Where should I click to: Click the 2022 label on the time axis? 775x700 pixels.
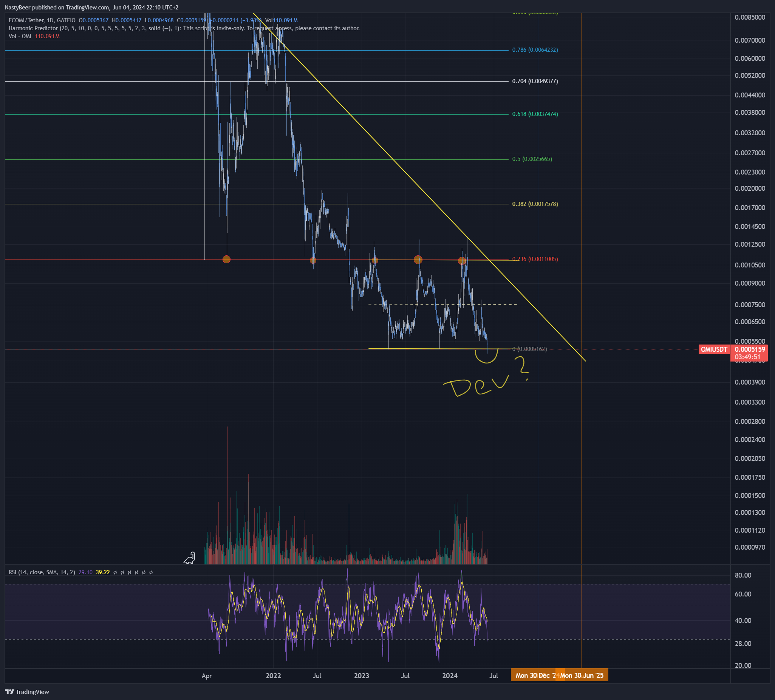click(273, 676)
